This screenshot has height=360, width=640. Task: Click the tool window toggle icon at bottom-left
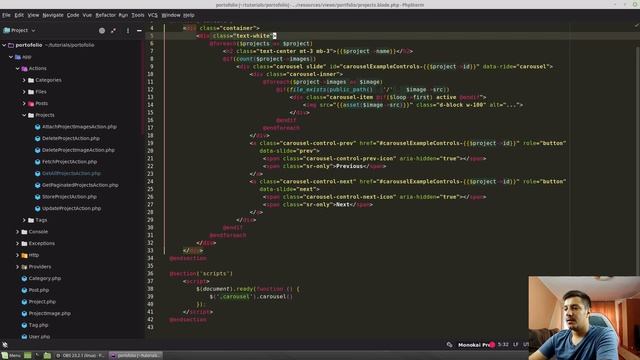tap(5, 345)
